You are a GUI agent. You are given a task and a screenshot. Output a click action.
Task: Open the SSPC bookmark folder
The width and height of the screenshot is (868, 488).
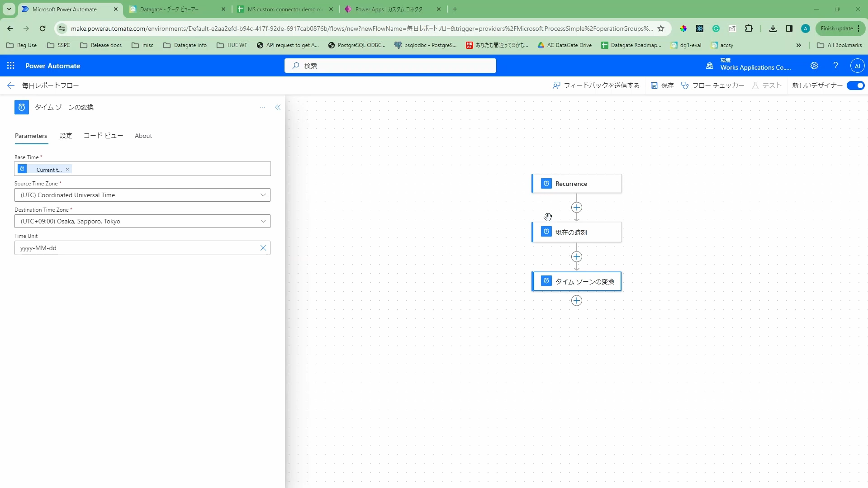pos(59,45)
